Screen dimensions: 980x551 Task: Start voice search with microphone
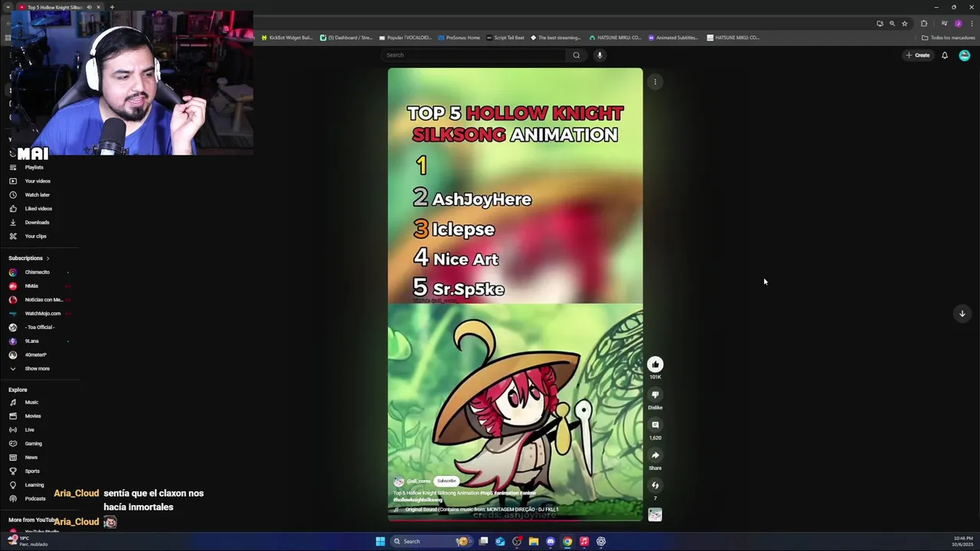[x=599, y=55]
